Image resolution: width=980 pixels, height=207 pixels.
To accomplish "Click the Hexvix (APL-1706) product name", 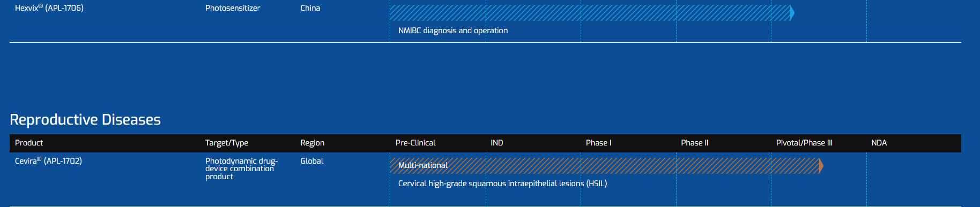I will pyautogui.click(x=49, y=8).
